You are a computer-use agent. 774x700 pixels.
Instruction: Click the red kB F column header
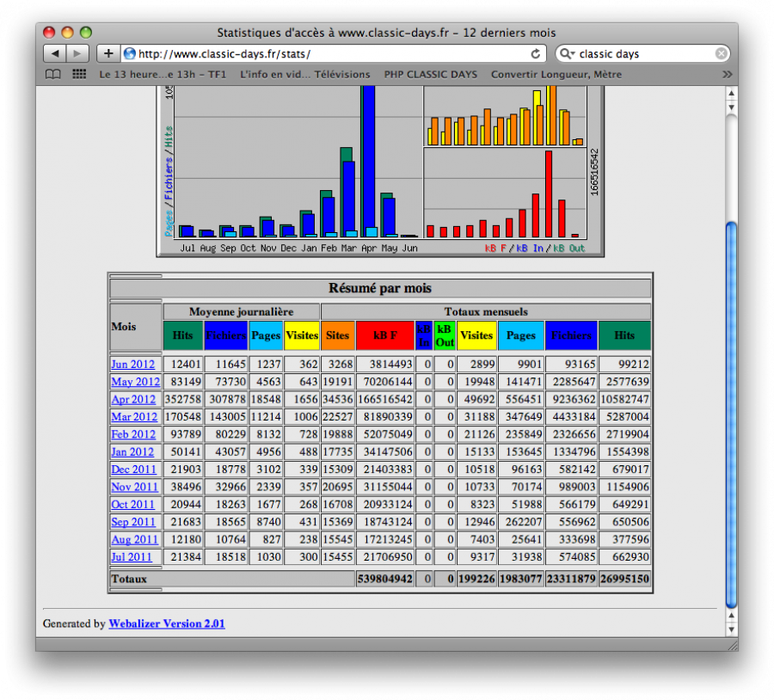[x=385, y=335]
